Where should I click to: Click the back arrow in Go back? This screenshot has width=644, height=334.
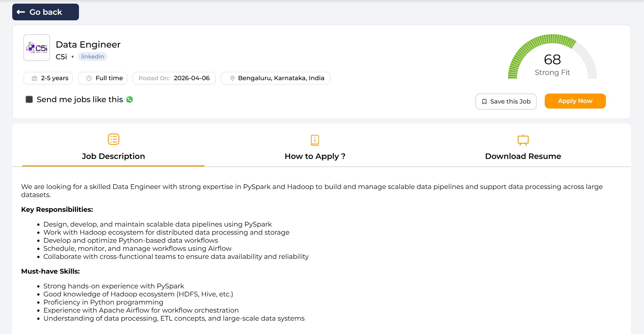pos(21,12)
